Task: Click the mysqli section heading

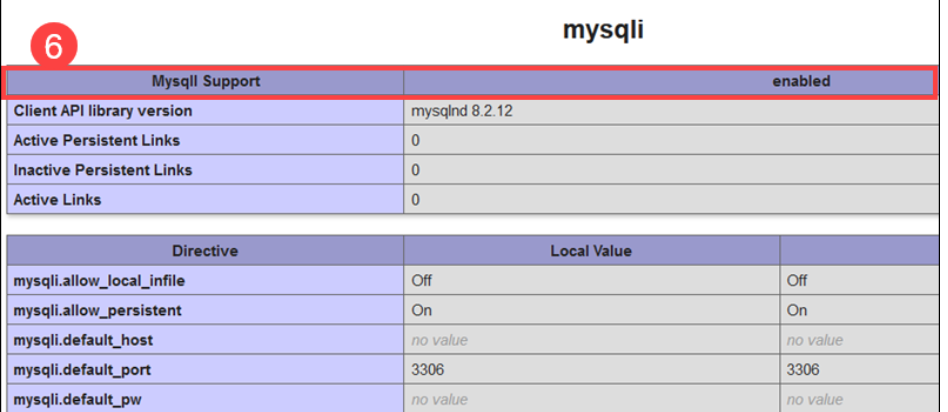Action: coord(603,29)
